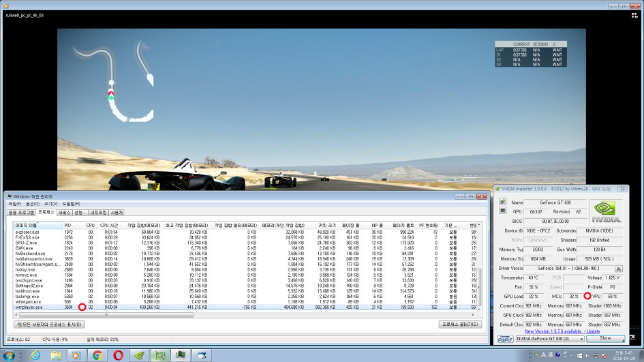
Task: Click the Driver Version field GeForce 364.91
Action: click(x=568, y=269)
